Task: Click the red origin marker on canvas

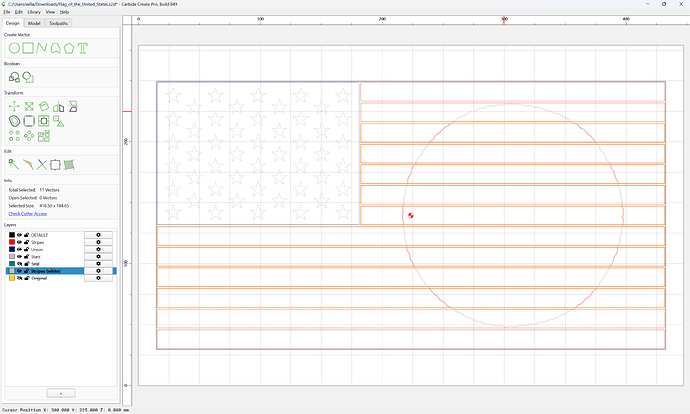Action: (x=411, y=215)
